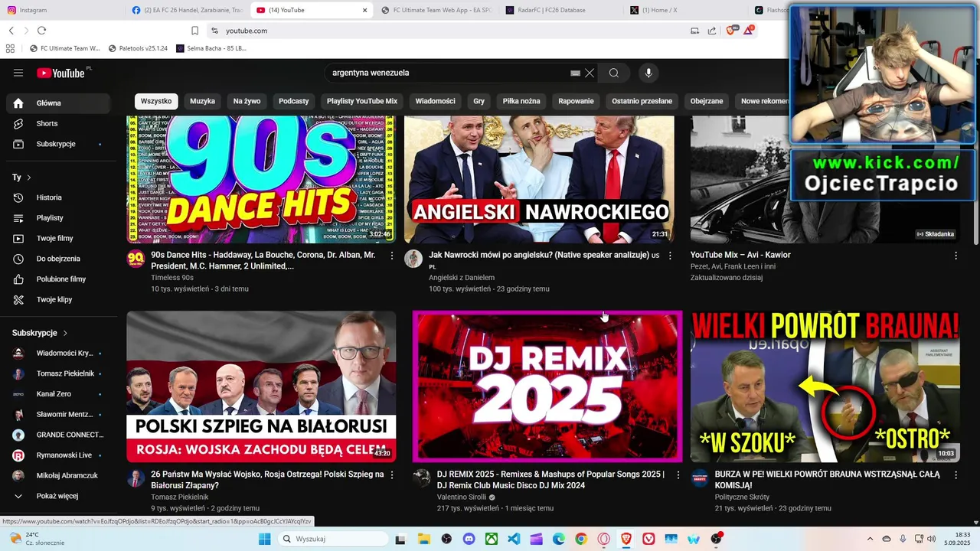The image size is (980, 551).
Task: Click the YouTube logo
Action: tap(61, 73)
